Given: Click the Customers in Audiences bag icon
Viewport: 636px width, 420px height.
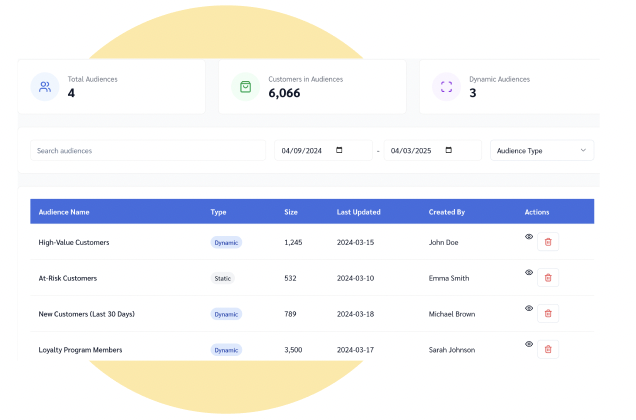Looking at the screenshot, I should click(x=245, y=86).
